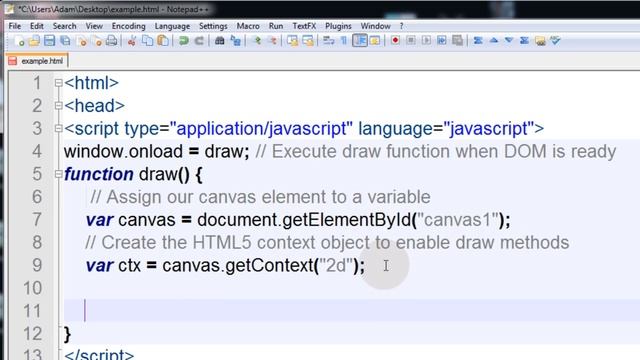Click the "<head>" tag text

pyautogui.click(x=94, y=106)
